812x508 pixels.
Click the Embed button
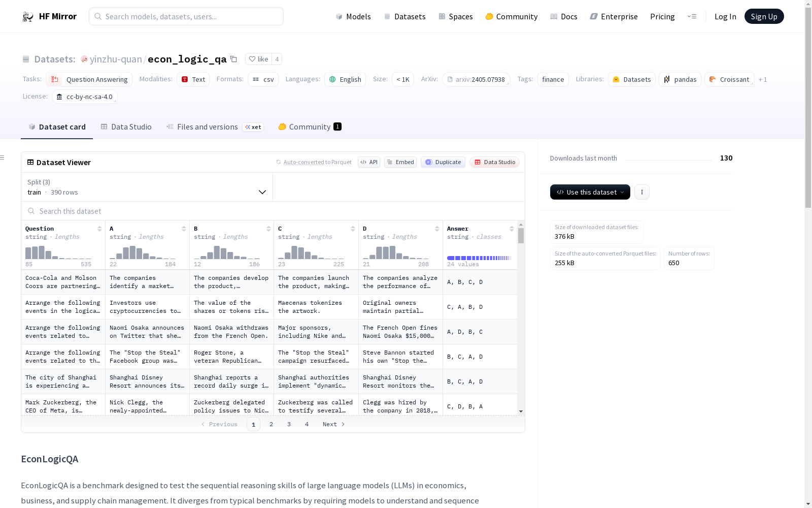(x=400, y=162)
